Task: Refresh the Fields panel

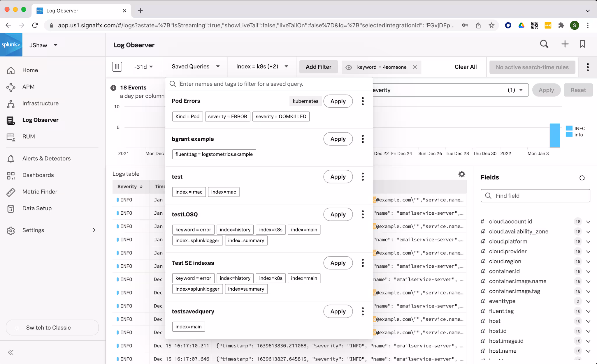Action: pos(582,178)
